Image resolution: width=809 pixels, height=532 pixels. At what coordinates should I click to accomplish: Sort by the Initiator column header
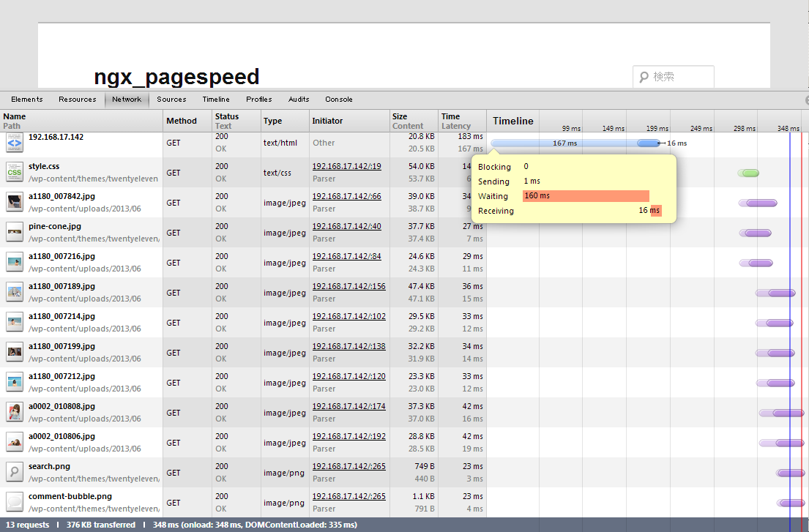pos(349,121)
